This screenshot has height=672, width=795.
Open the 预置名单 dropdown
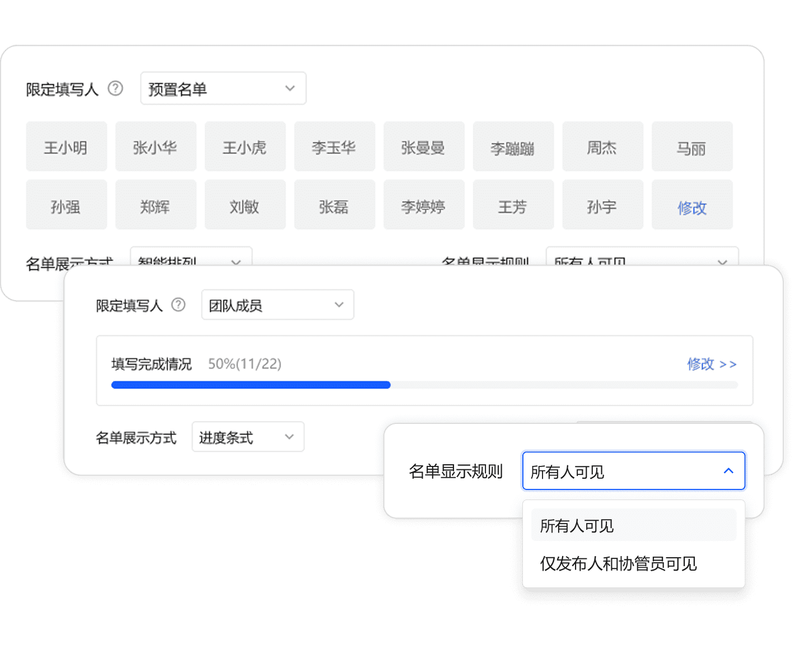tap(223, 88)
